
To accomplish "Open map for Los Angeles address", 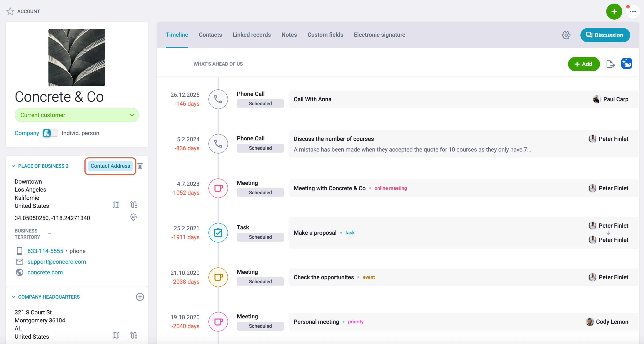I will (116, 205).
